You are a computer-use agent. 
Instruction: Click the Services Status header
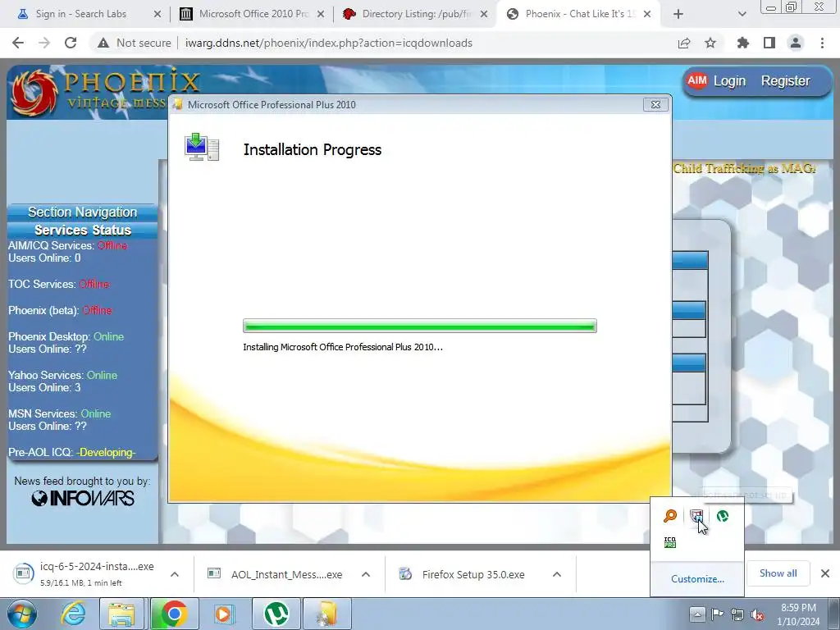click(x=83, y=230)
